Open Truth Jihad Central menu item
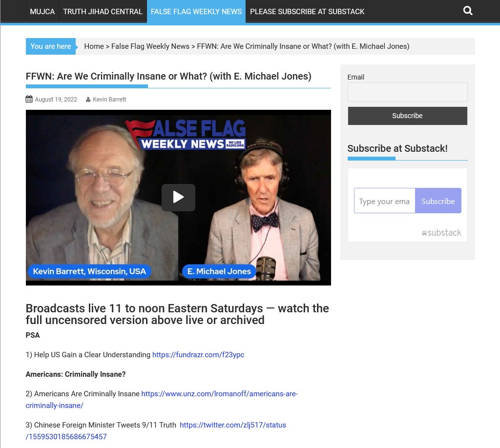The width and height of the screenshot is (500, 448). tap(103, 12)
